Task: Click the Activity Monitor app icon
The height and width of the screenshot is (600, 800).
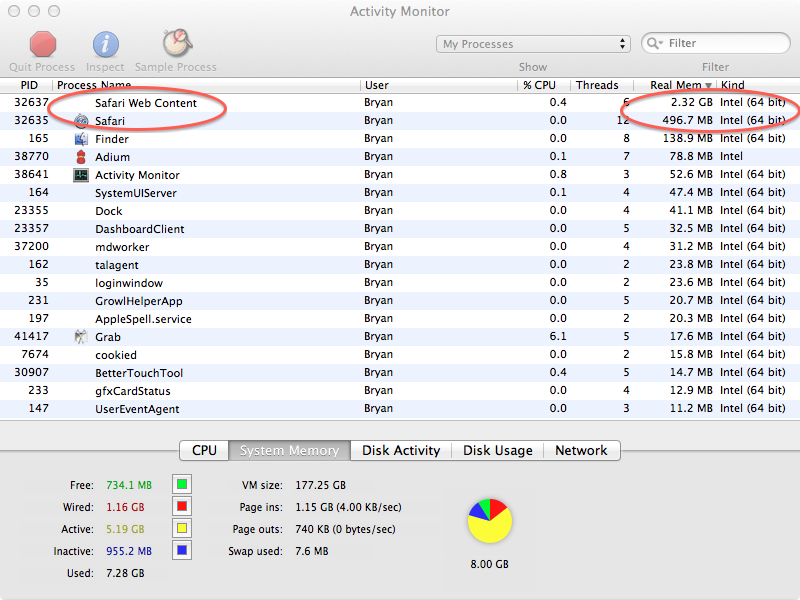Action: (81, 175)
